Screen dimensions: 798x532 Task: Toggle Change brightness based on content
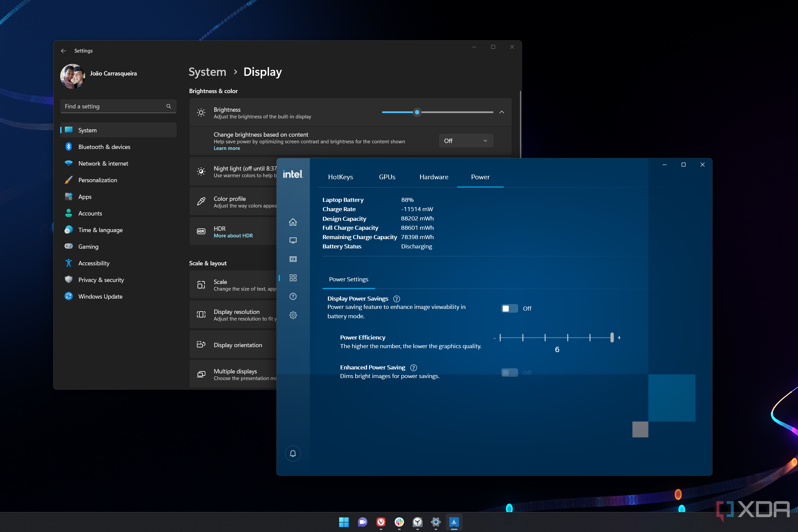point(465,141)
